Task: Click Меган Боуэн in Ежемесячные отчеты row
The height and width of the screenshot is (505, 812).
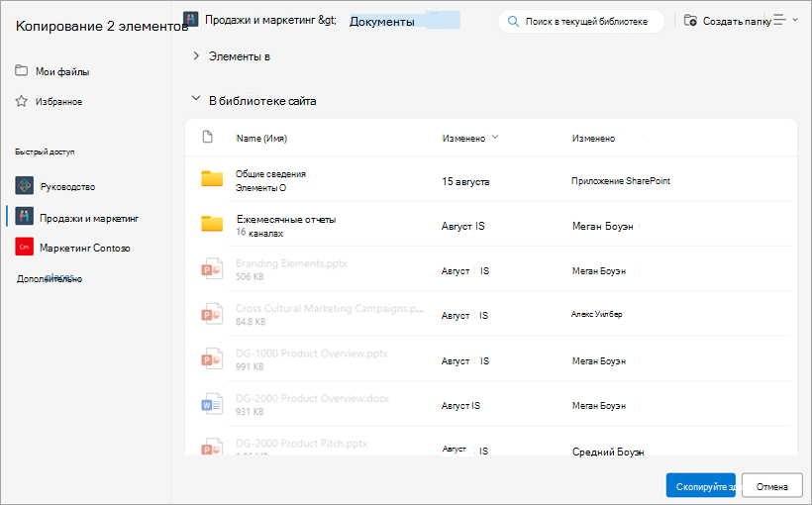Action: (602, 226)
